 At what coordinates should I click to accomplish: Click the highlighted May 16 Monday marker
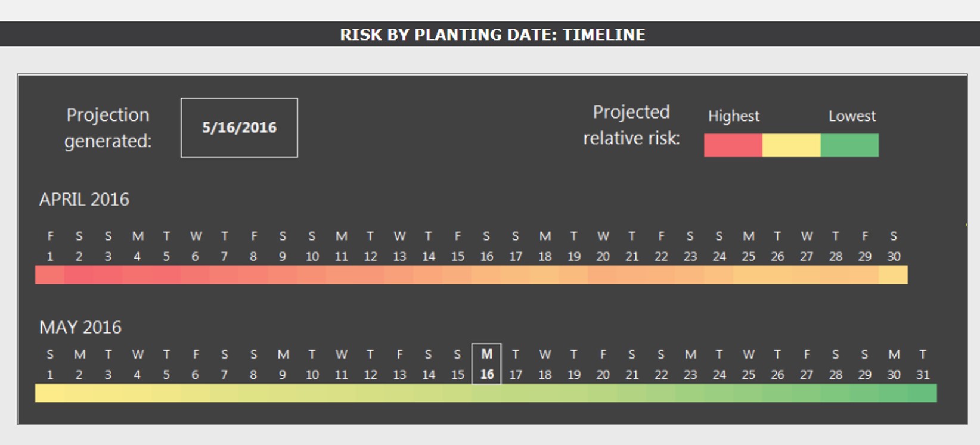(x=486, y=363)
